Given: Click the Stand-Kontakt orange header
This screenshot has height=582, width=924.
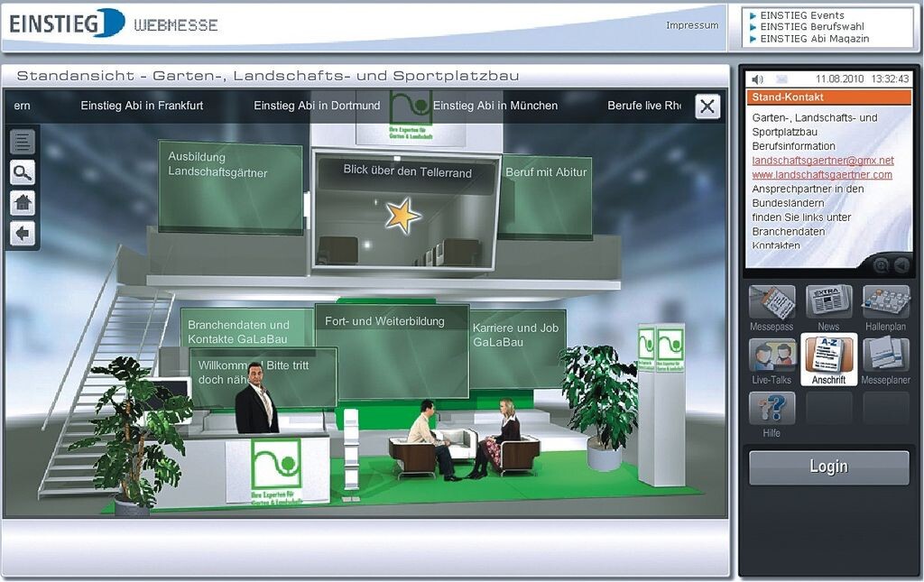Looking at the screenshot, I should point(828,97).
